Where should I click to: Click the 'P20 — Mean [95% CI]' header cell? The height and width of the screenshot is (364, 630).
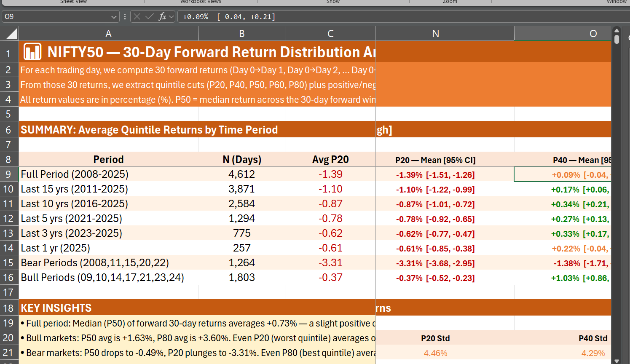pos(436,160)
